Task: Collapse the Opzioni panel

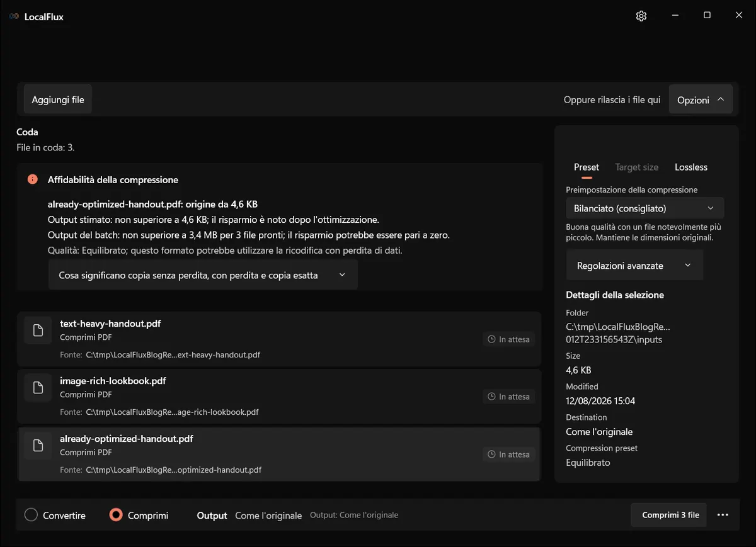Action: click(701, 99)
